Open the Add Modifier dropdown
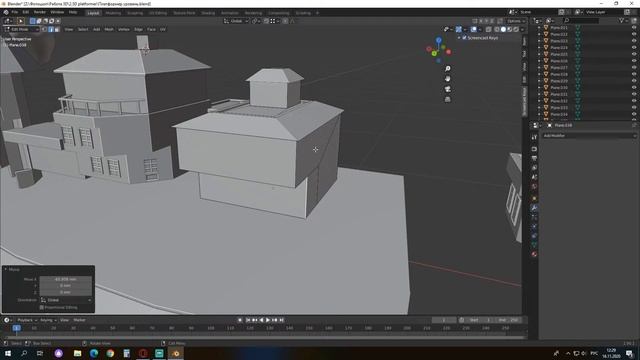This screenshot has height=360, width=640. coord(589,136)
